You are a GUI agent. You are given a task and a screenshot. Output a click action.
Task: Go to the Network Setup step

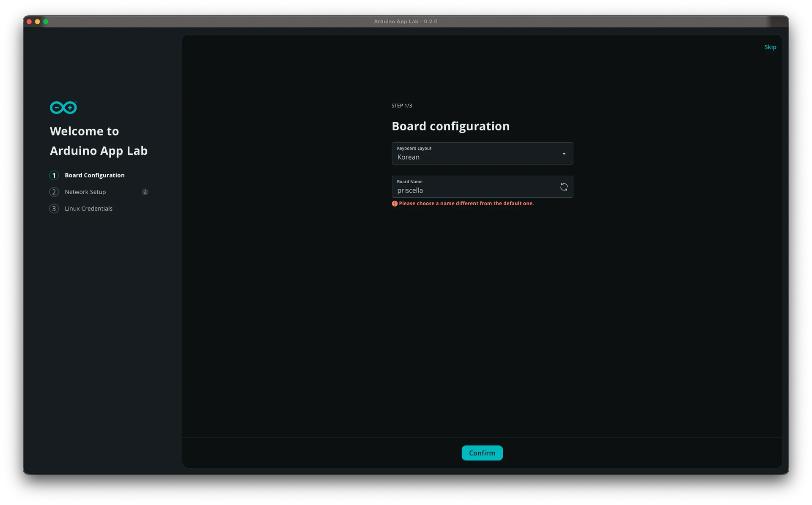click(85, 192)
